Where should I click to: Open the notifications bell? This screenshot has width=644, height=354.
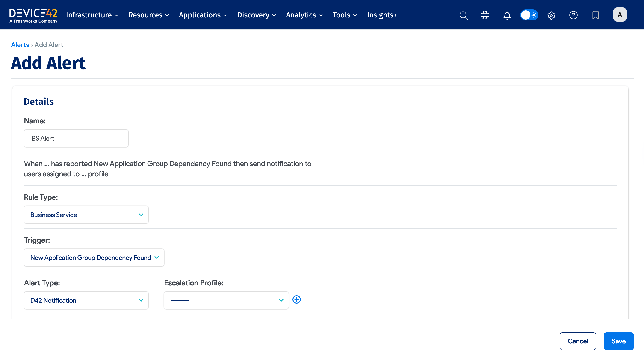[x=507, y=15]
